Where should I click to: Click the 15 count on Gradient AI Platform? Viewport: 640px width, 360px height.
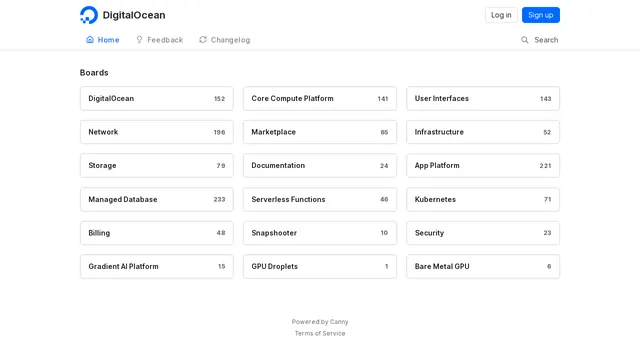click(222, 266)
